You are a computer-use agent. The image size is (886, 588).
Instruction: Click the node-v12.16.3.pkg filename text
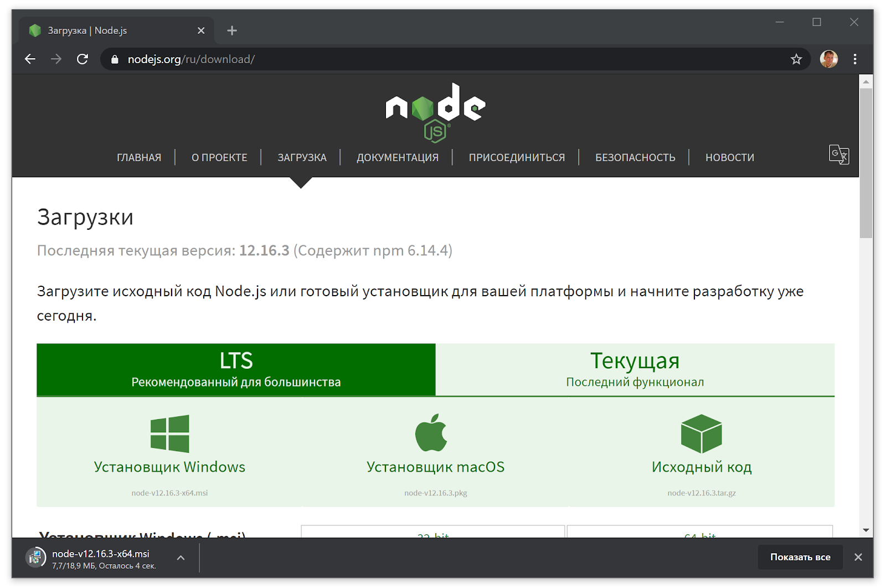436,493
